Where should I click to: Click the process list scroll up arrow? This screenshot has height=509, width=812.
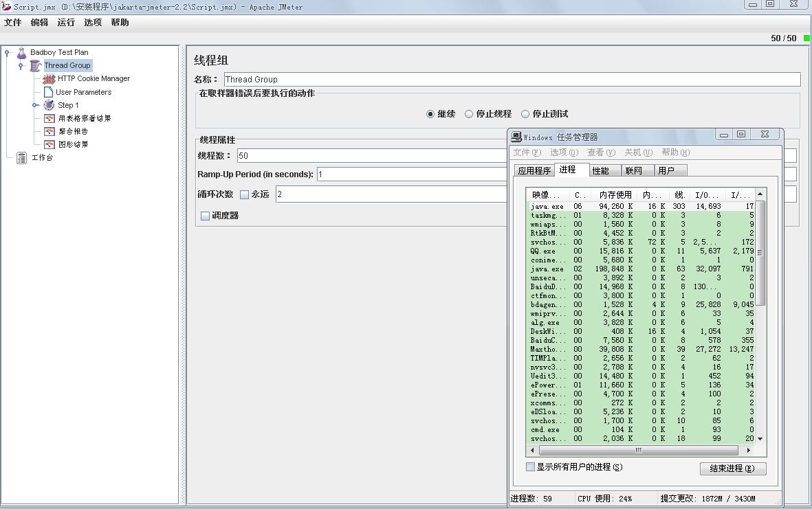(760, 194)
